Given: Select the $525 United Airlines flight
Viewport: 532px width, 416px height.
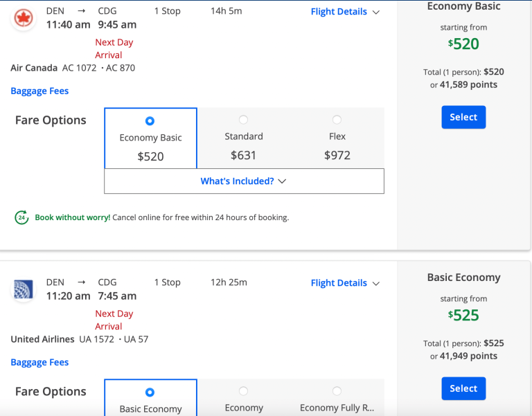Looking at the screenshot, I should coord(463,388).
